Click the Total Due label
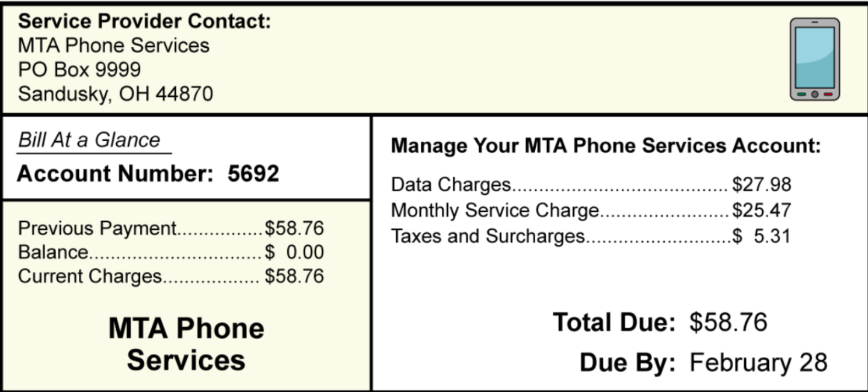Image resolution: width=868 pixels, height=392 pixels. [614, 322]
